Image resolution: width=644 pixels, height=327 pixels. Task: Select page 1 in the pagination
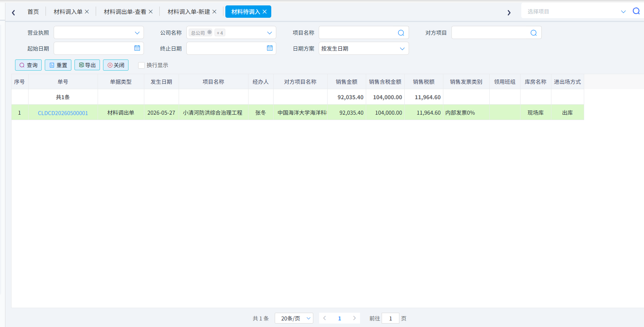(340, 319)
